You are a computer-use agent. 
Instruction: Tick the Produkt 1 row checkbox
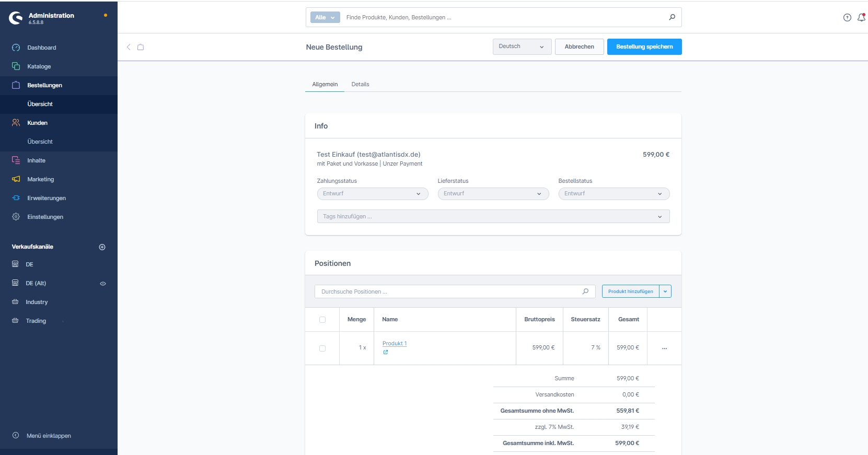click(x=322, y=348)
